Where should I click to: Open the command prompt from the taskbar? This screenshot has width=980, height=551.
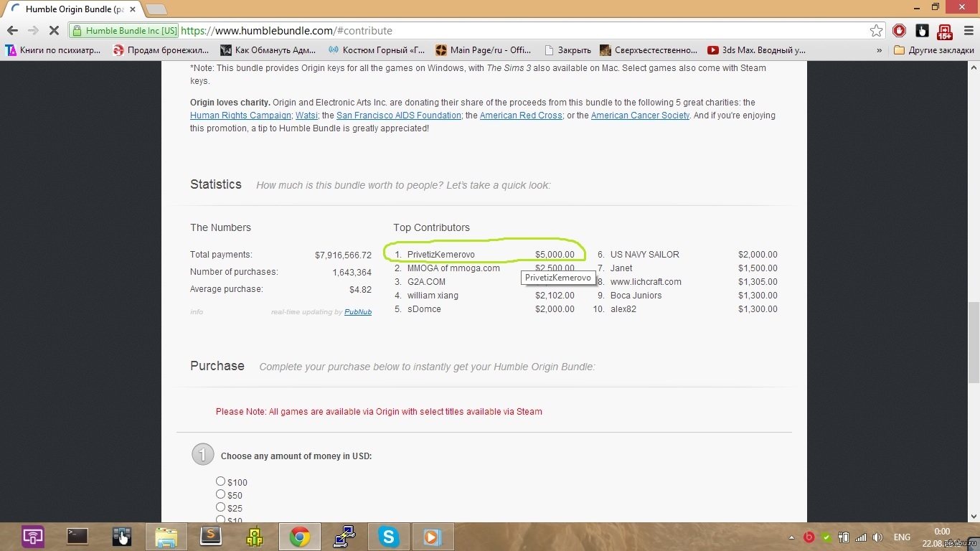77,537
